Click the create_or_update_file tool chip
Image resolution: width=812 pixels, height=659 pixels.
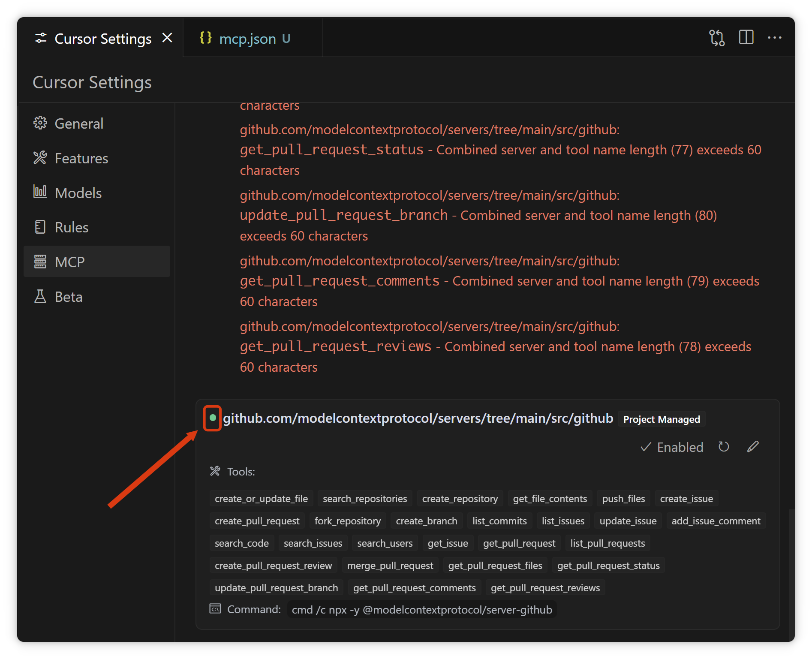coord(261,499)
